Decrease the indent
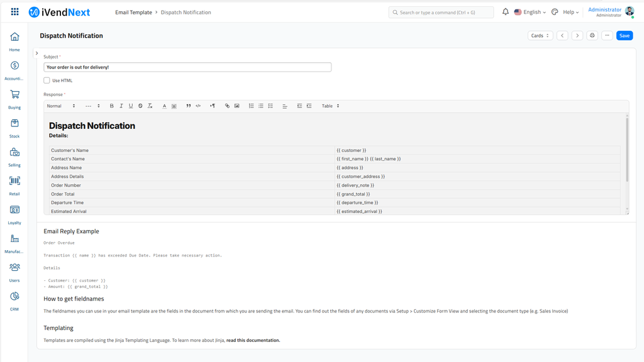The image size is (644, 362). (x=299, y=106)
